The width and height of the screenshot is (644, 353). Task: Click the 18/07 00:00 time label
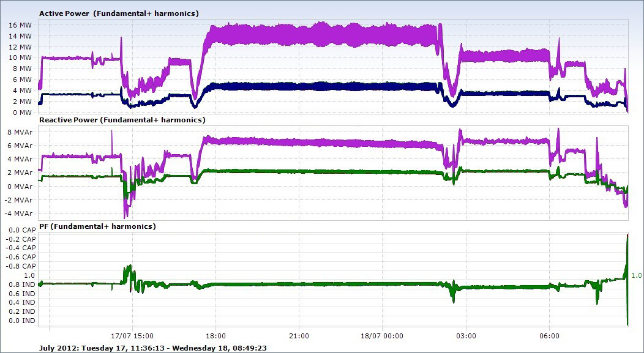point(383,336)
